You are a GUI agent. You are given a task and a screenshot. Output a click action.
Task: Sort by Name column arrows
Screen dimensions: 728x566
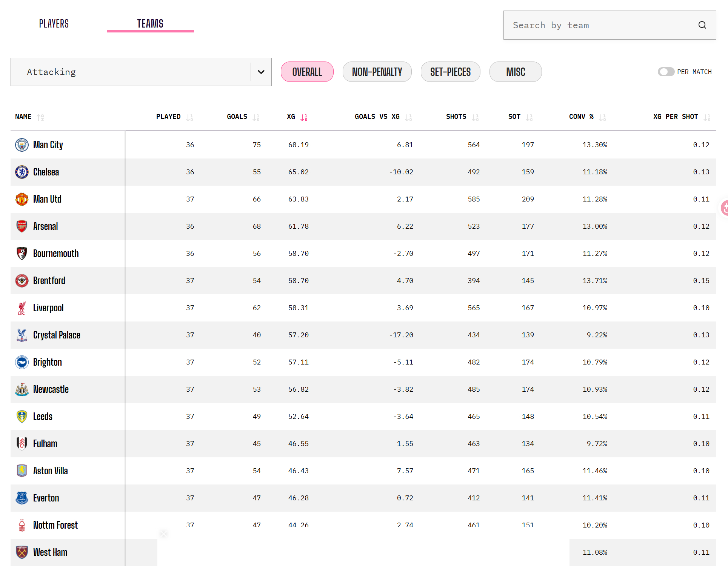click(40, 117)
